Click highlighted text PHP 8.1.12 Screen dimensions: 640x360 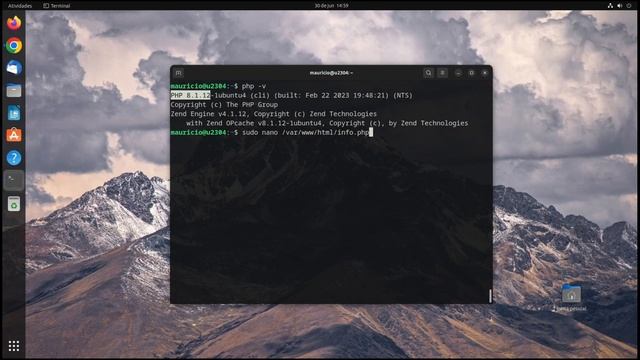pos(190,96)
